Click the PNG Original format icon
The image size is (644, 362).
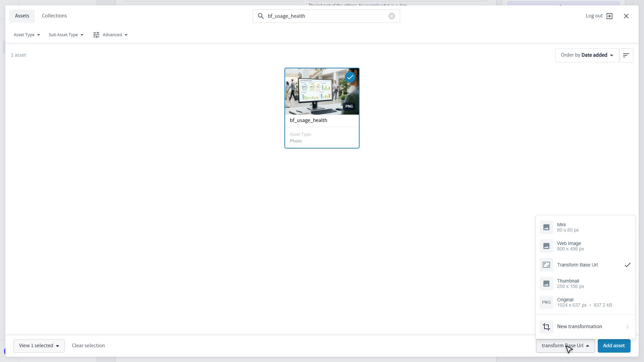(x=546, y=302)
